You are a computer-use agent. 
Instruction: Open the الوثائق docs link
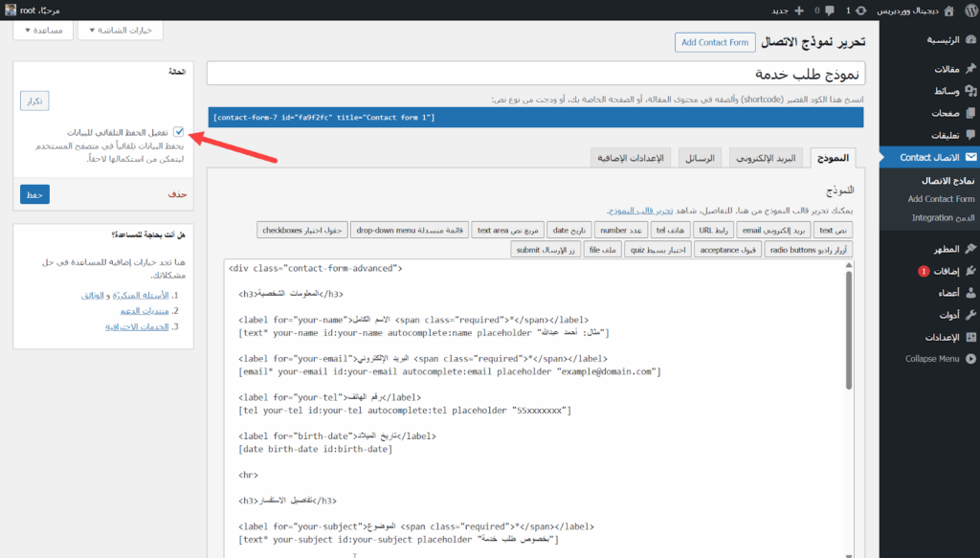coord(92,295)
